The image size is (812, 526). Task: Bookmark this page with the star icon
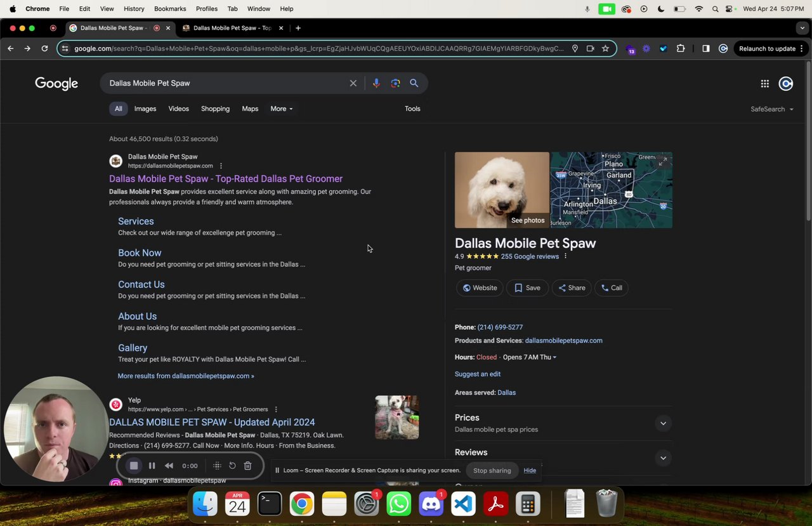coord(605,48)
